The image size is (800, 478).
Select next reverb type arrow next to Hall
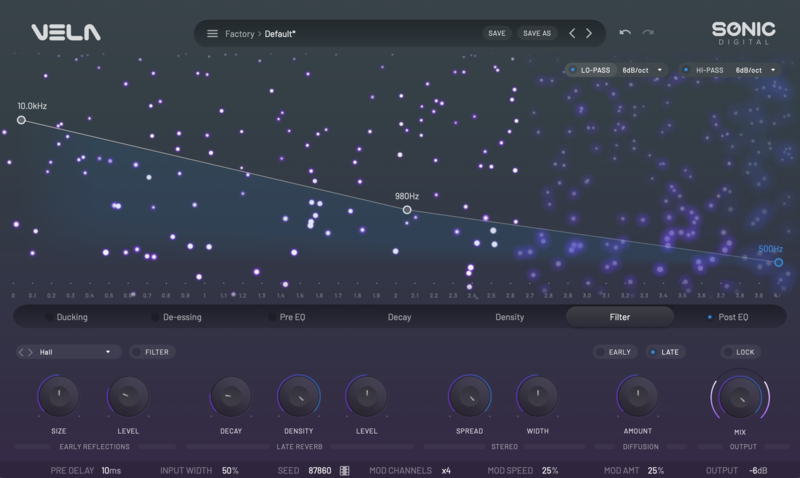[30, 352]
